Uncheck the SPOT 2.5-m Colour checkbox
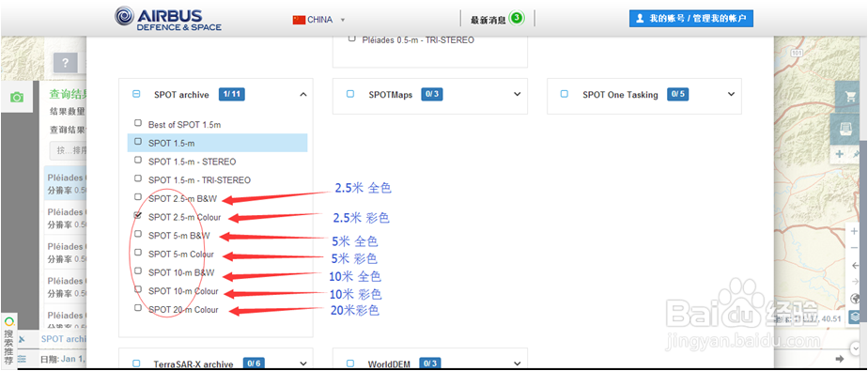This screenshot has width=868, height=371. click(x=138, y=215)
